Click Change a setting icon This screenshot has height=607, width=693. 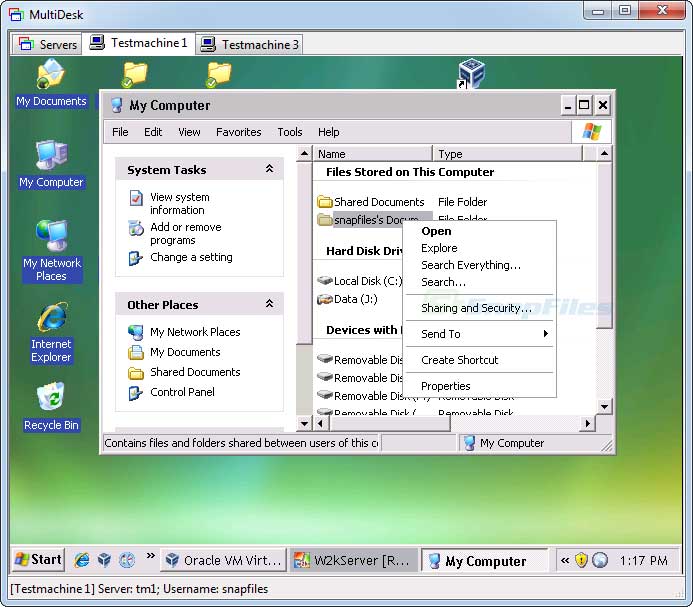click(x=135, y=258)
